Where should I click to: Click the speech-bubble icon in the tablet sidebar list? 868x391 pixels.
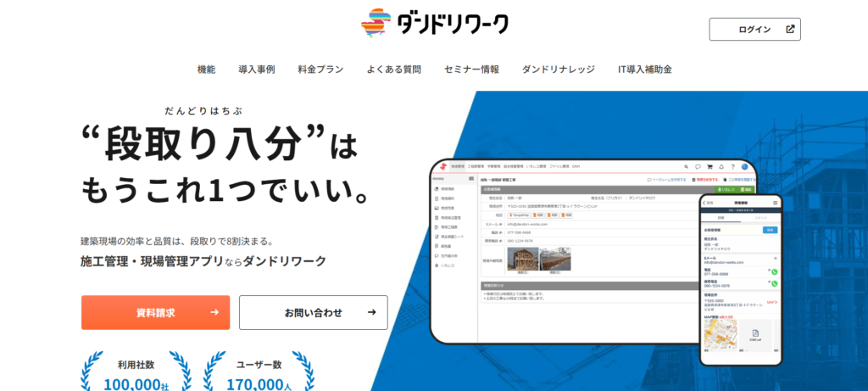437,256
